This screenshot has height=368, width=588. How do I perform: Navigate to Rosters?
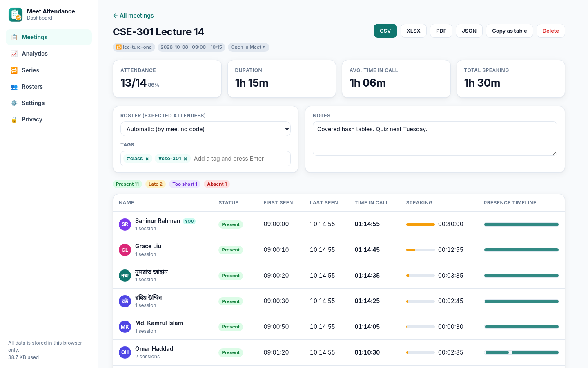pyautogui.click(x=49, y=87)
